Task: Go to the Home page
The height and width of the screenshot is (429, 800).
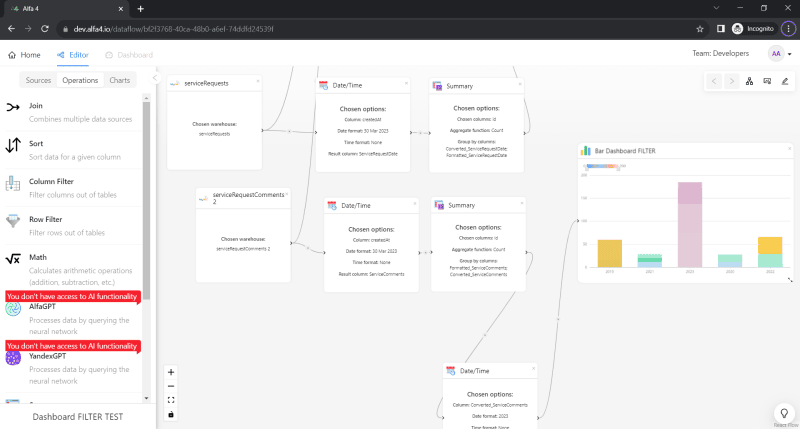Action: 25,55
